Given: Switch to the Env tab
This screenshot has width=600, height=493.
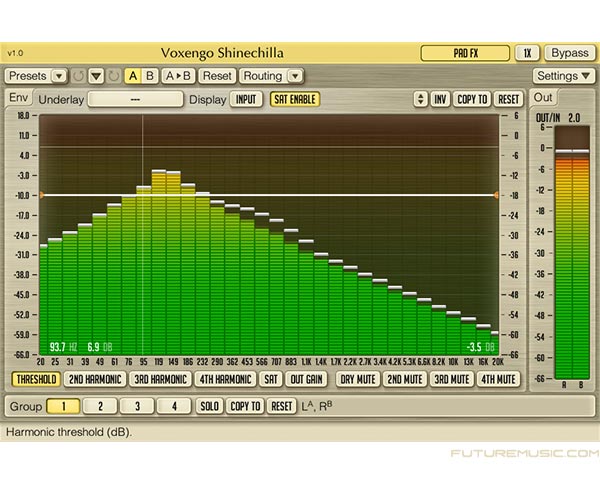Looking at the screenshot, I should 18,98.
